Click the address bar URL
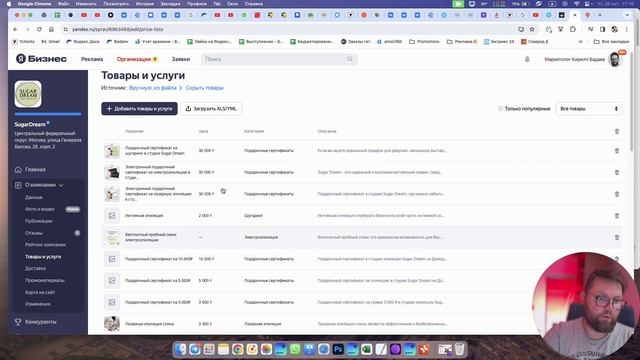 tap(118, 29)
